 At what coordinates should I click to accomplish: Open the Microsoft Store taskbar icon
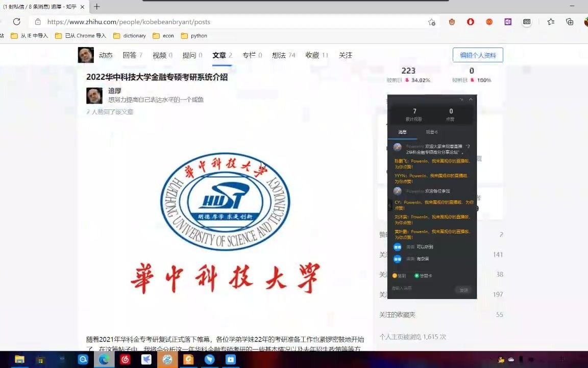point(40,360)
